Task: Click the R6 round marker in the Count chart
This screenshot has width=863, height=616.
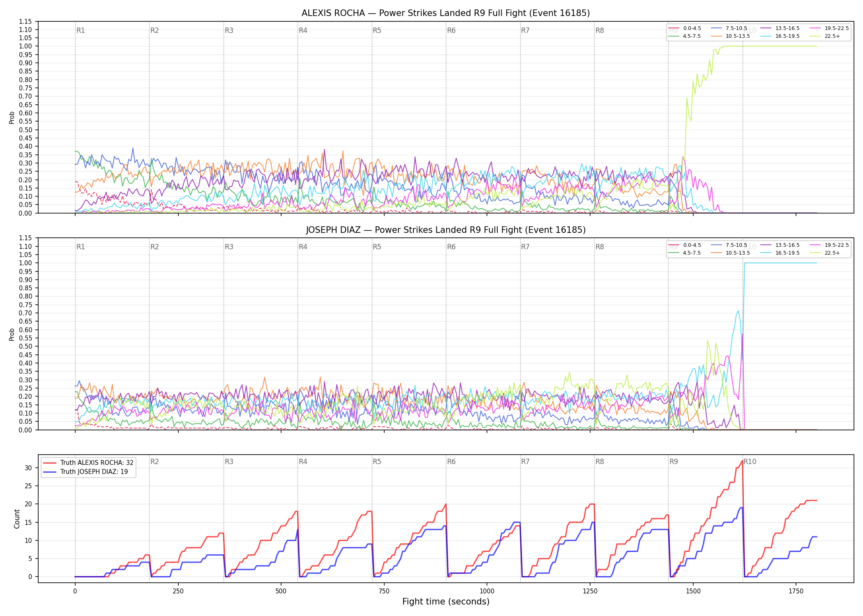Action: [451, 462]
